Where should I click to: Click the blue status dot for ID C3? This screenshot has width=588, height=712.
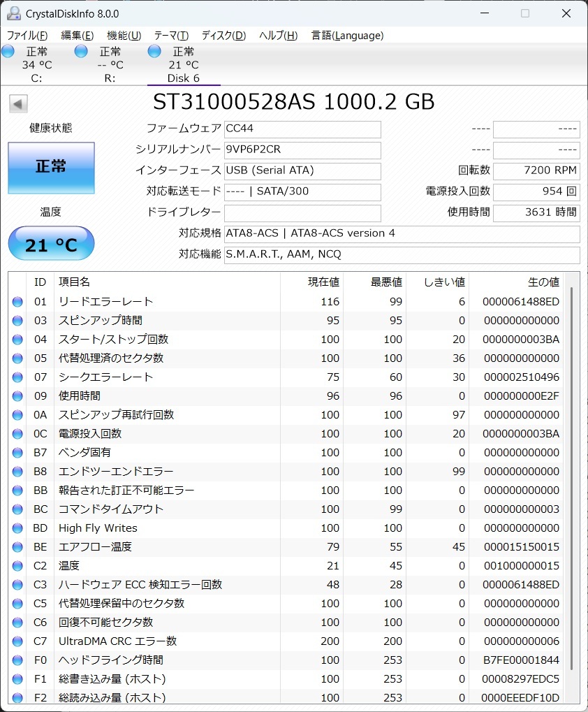pyautogui.click(x=17, y=584)
